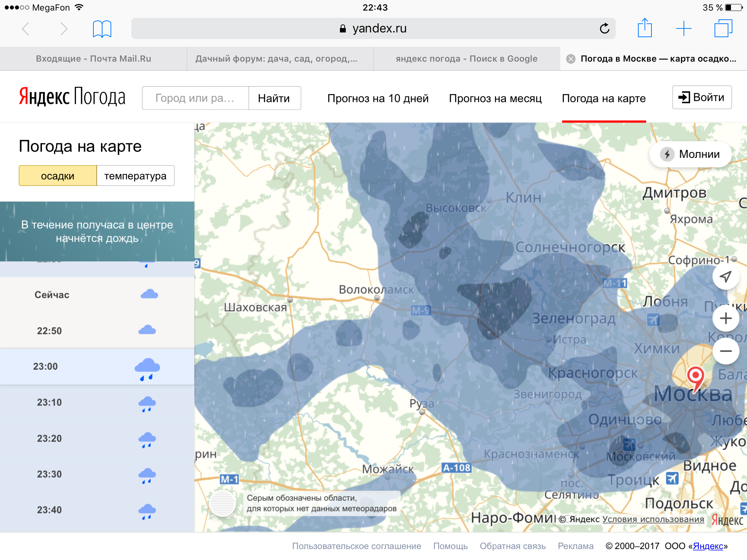Click the A-108 road marker
This screenshot has width=747, height=560.
coord(456,468)
